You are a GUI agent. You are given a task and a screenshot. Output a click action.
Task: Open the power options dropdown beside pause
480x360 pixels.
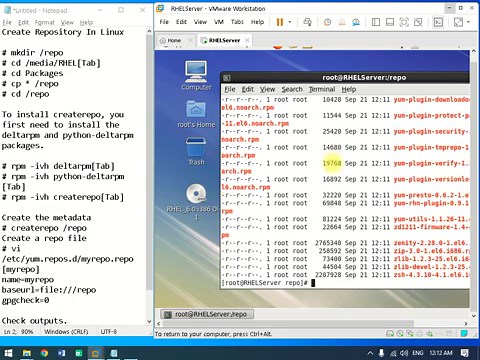(290, 22)
